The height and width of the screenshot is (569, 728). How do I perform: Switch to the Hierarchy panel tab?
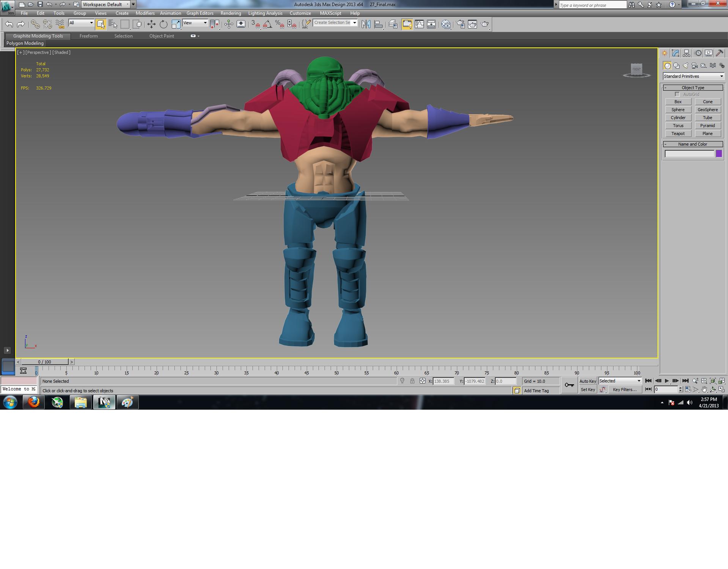(686, 53)
